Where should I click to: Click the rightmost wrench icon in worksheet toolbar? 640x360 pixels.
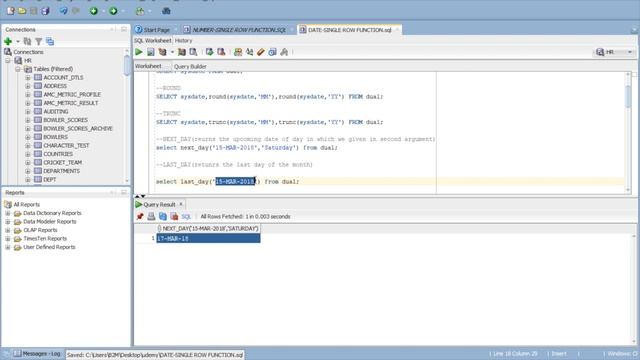(284, 52)
